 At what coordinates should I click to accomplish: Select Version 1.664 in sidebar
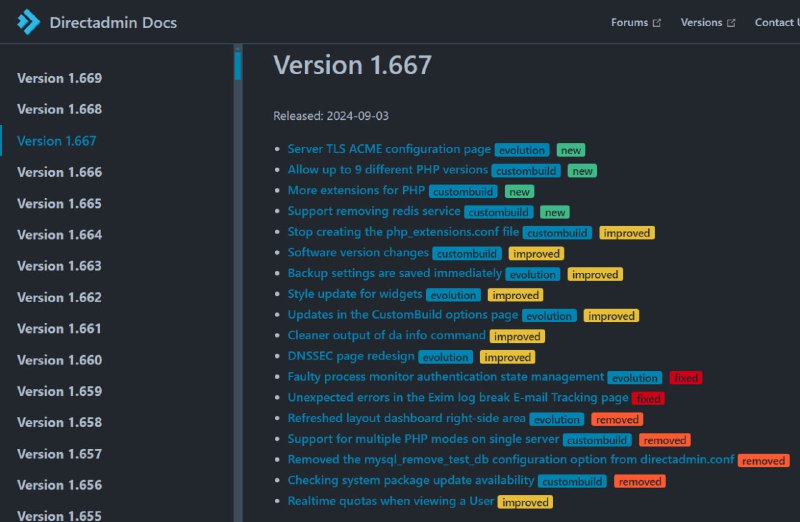tap(59, 235)
